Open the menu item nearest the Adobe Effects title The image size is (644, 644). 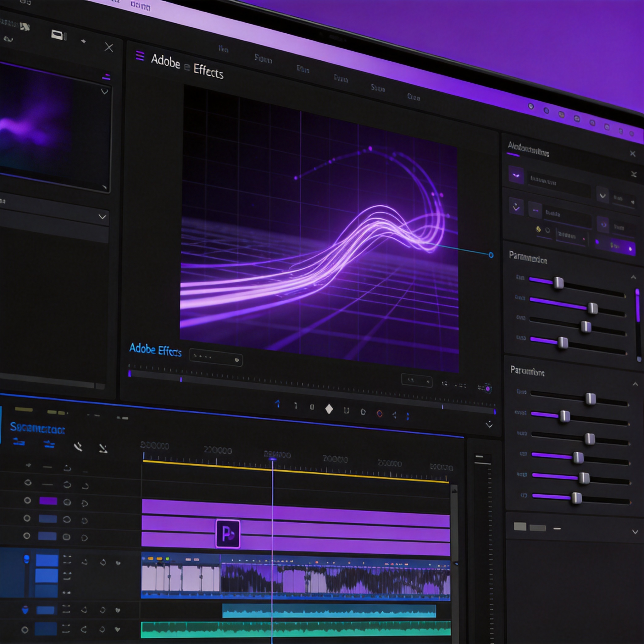(x=224, y=50)
